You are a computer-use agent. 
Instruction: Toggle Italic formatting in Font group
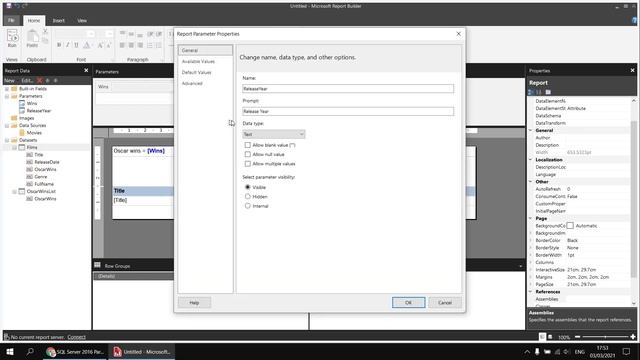click(68, 45)
